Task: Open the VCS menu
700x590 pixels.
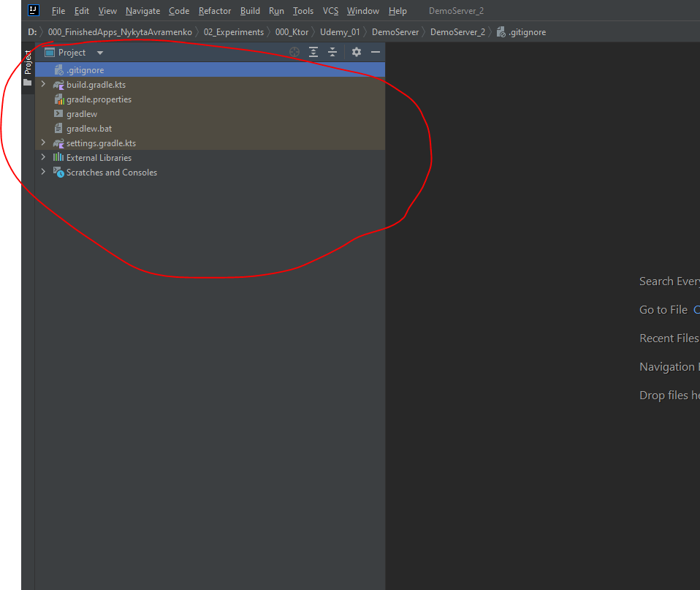Action: [x=330, y=10]
